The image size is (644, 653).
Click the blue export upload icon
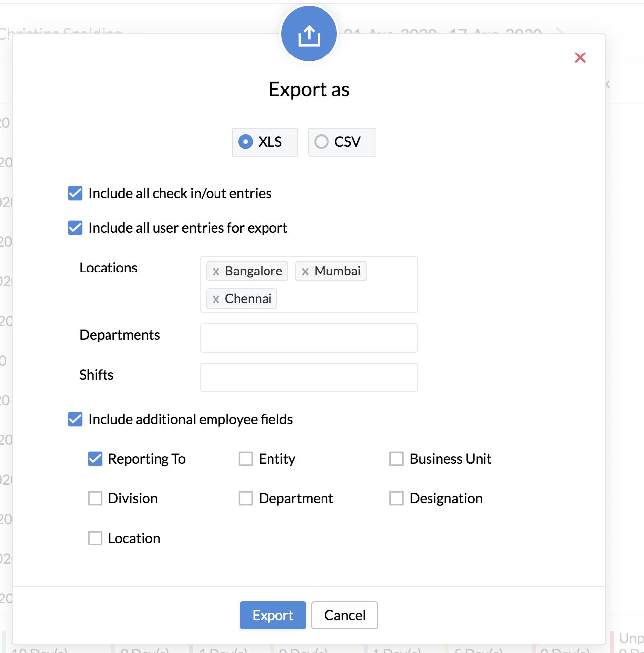click(x=309, y=35)
